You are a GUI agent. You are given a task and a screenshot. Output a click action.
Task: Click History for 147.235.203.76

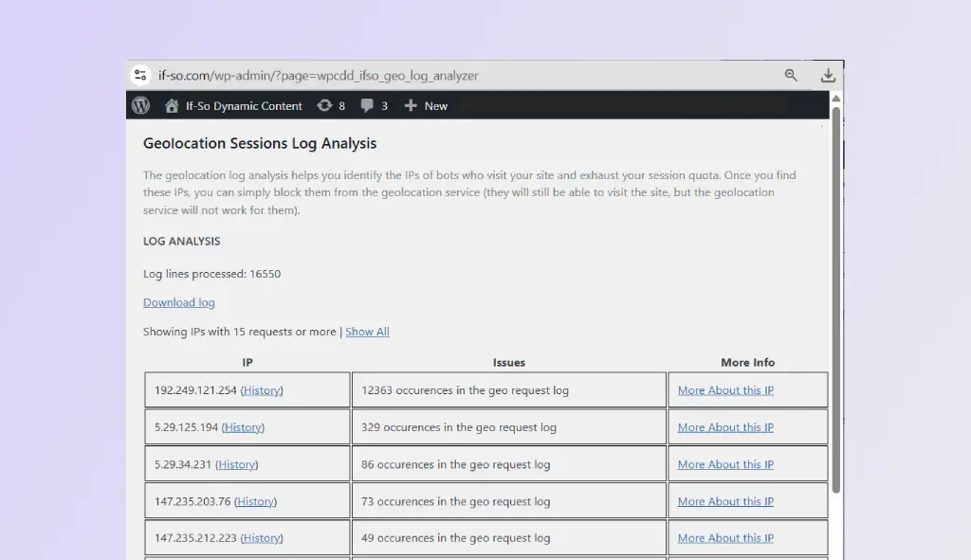[x=255, y=500]
